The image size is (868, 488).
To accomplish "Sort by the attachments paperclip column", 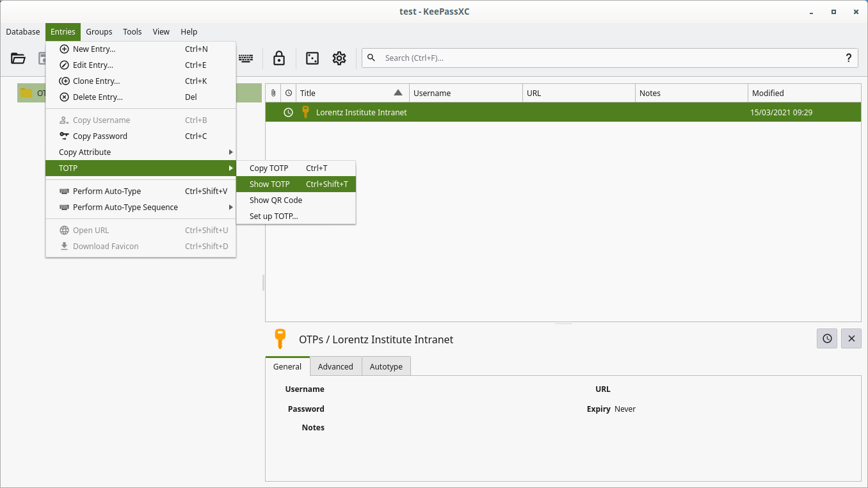I will 273,93.
